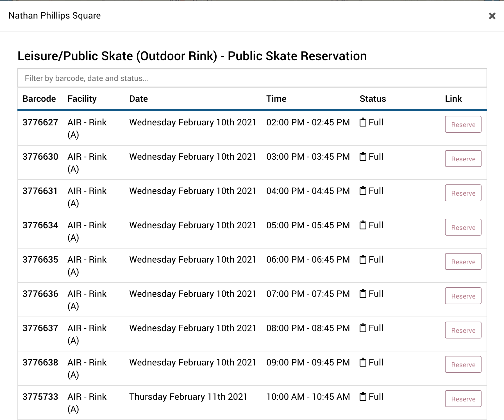Click the Barcode column header

click(x=39, y=99)
